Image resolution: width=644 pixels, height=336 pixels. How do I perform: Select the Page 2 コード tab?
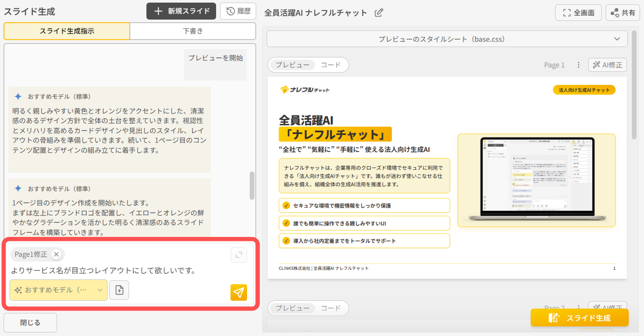[330, 308]
